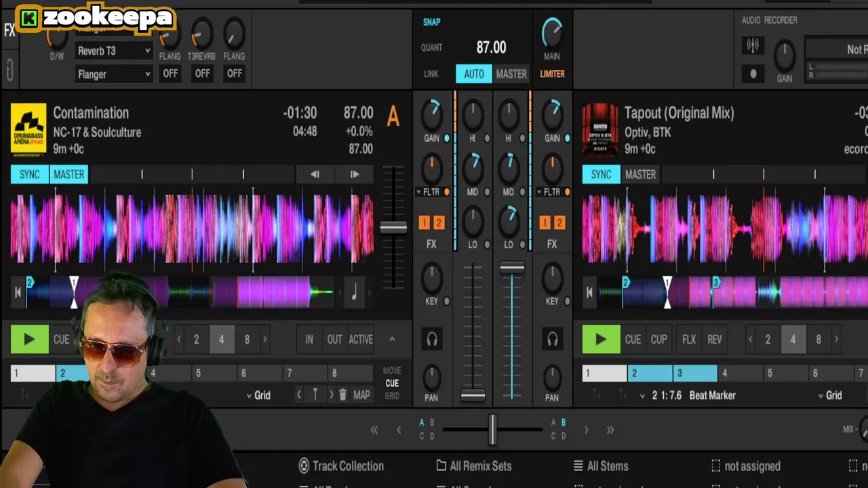
Task: Click crossfader double-left arrow
Action: [x=374, y=430]
